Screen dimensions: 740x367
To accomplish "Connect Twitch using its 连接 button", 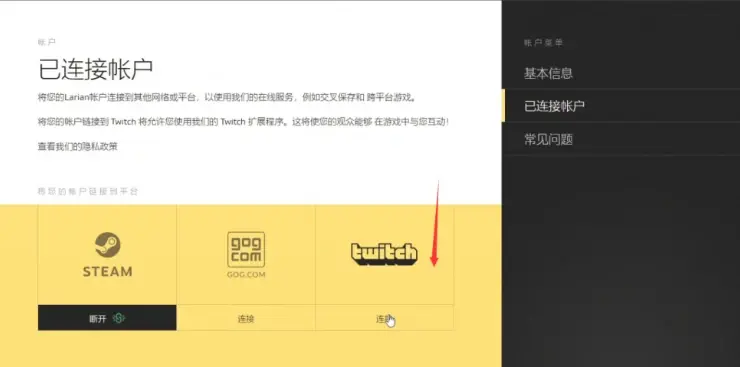I will click(384, 317).
